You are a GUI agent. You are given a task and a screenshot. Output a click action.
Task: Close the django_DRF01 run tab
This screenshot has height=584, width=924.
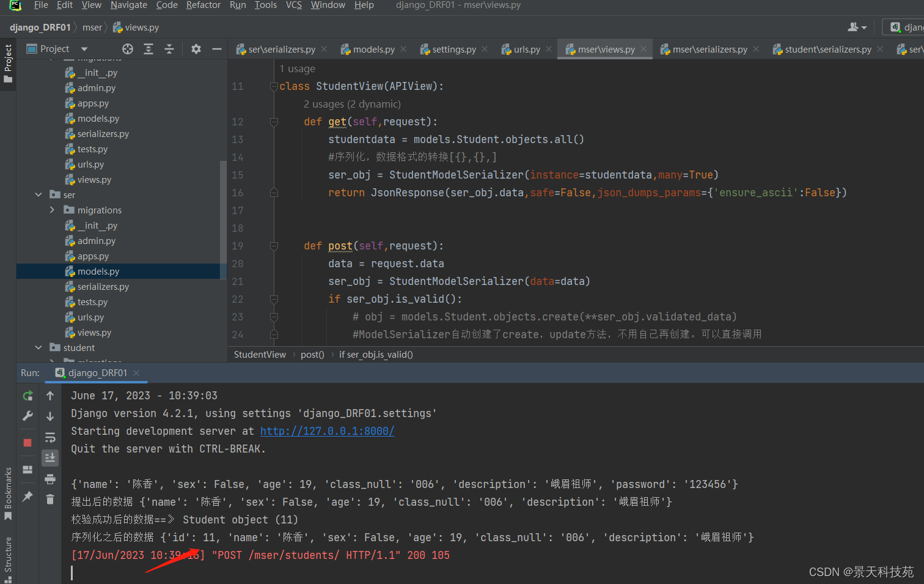[136, 372]
